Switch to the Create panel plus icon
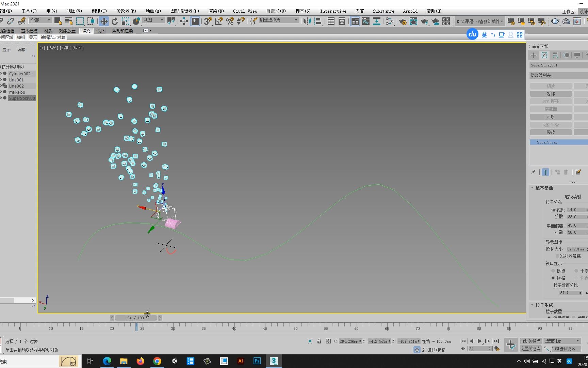The height and width of the screenshot is (368, 588). click(x=533, y=55)
